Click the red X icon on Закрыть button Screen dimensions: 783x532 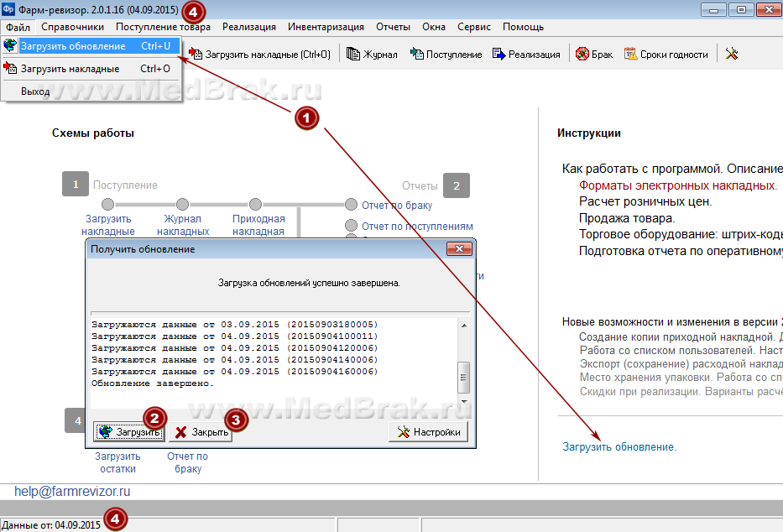[180, 432]
